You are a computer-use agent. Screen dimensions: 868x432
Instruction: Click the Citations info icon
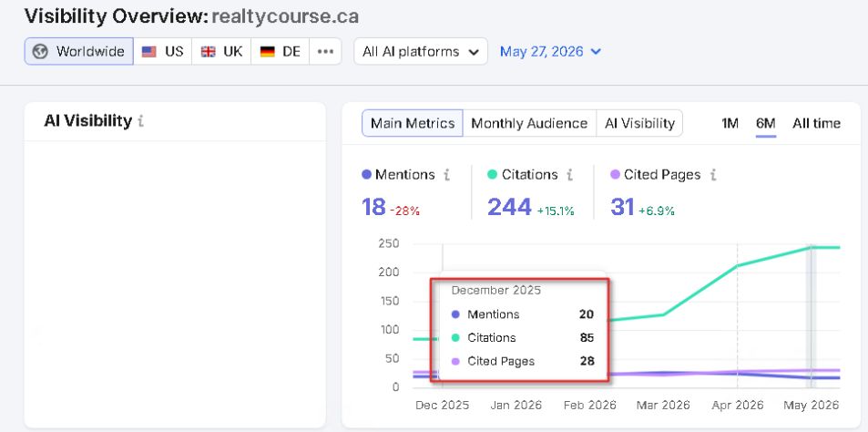(x=569, y=175)
